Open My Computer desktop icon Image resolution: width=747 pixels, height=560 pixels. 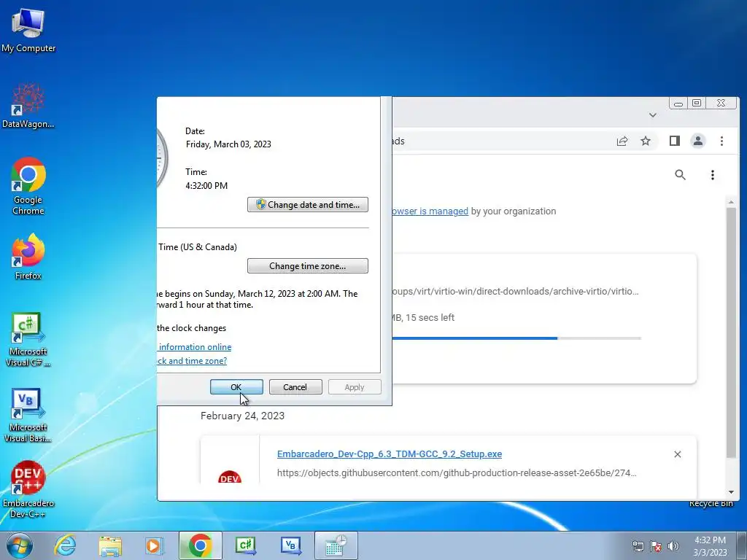[28, 29]
